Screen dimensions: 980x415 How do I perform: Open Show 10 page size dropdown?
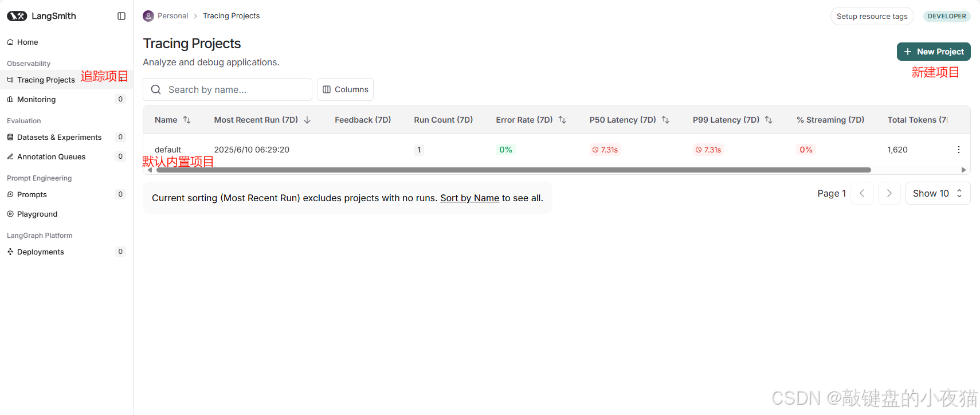pos(938,193)
